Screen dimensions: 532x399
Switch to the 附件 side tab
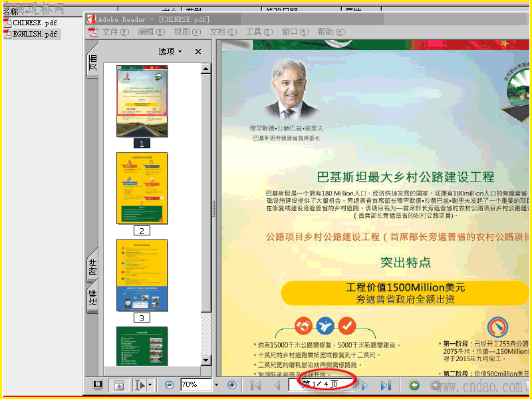point(92,267)
